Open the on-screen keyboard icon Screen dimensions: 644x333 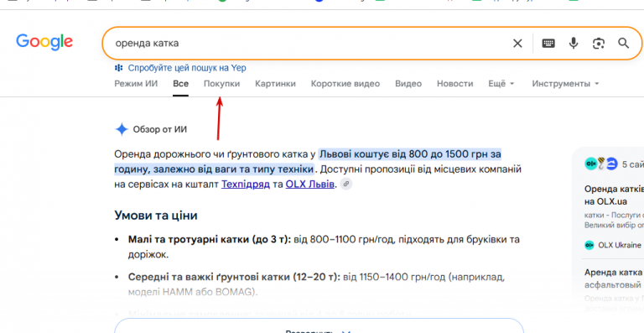tap(548, 43)
